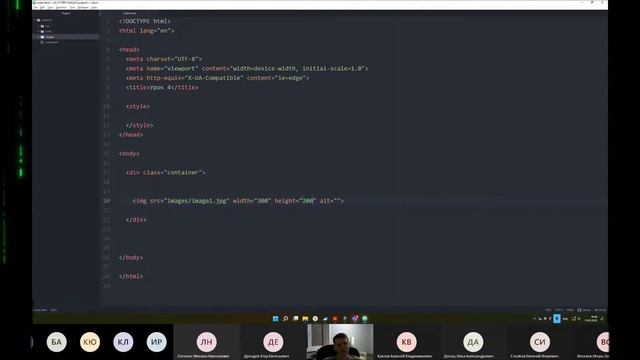The image size is (640, 360).
Task: Click the meta viewport line
Action: pos(247,68)
